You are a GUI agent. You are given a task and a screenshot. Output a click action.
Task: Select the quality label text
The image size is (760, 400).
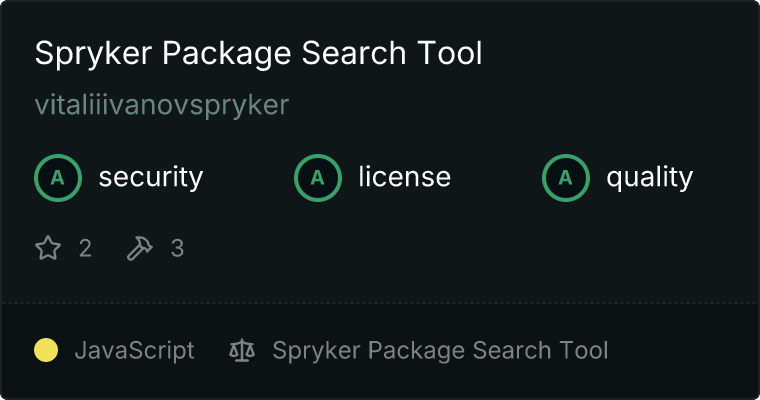pos(649,178)
